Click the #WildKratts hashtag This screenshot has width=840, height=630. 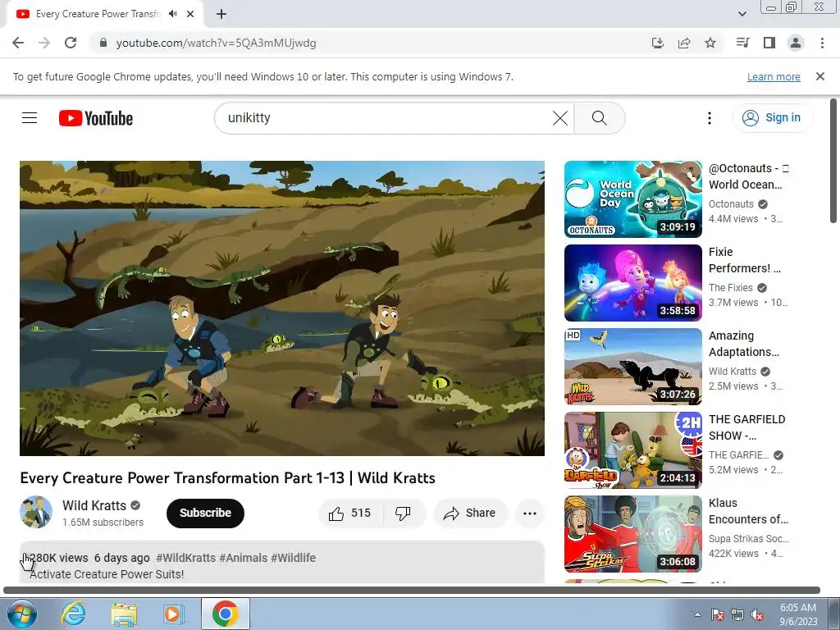(186, 558)
